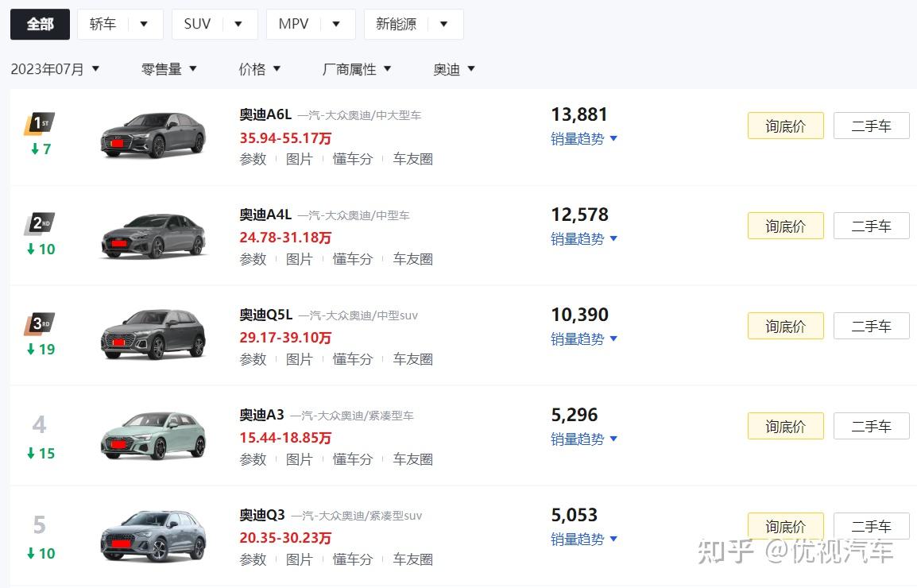
Task: Open 车友圈 link for Audi Q3
Action: (412, 559)
